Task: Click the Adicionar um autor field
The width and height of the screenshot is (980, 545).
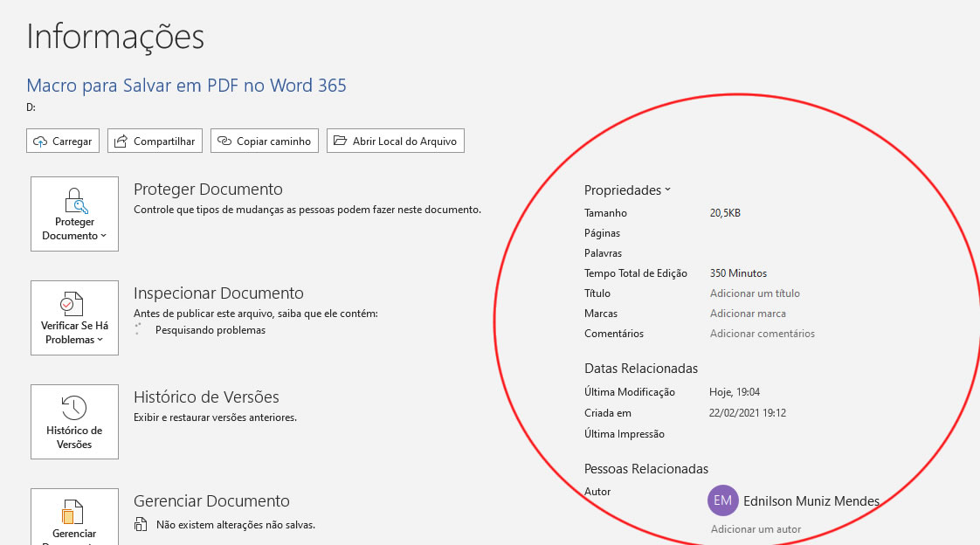Action: pyautogui.click(x=756, y=528)
